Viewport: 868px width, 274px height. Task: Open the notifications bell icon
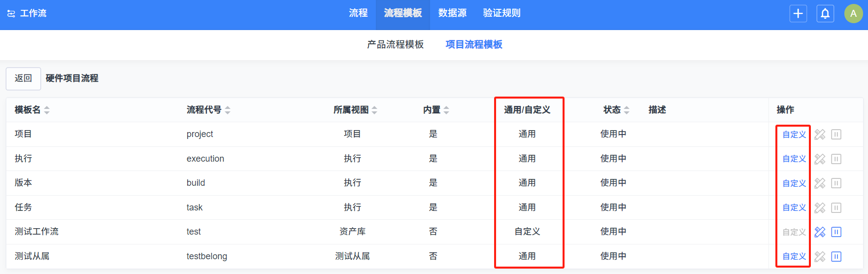(825, 13)
